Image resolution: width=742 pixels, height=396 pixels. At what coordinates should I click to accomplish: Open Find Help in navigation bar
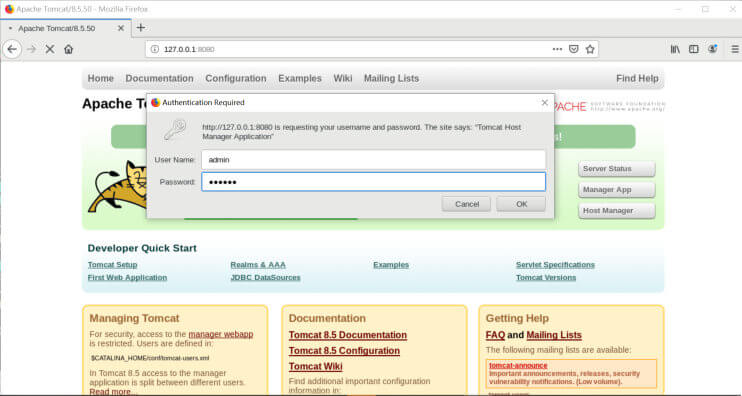point(637,79)
